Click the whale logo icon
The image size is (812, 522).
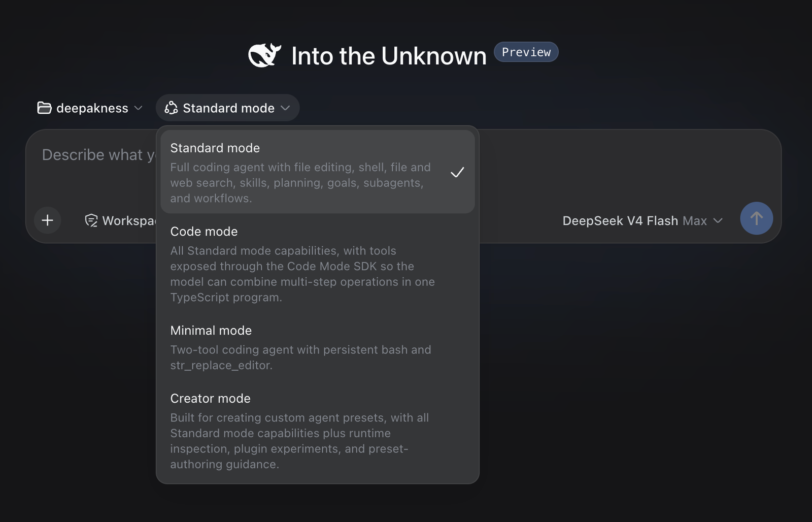pyautogui.click(x=264, y=55)
